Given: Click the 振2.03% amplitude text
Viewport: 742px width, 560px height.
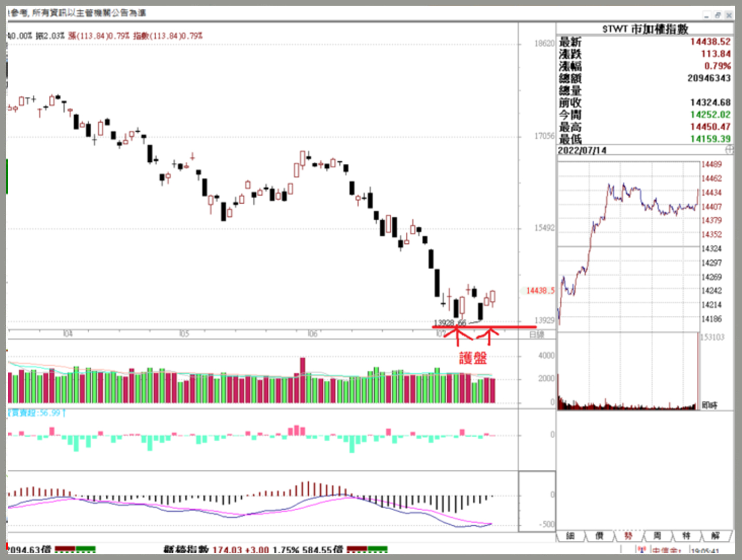Looking at the screenshot, I should [50, 36].
